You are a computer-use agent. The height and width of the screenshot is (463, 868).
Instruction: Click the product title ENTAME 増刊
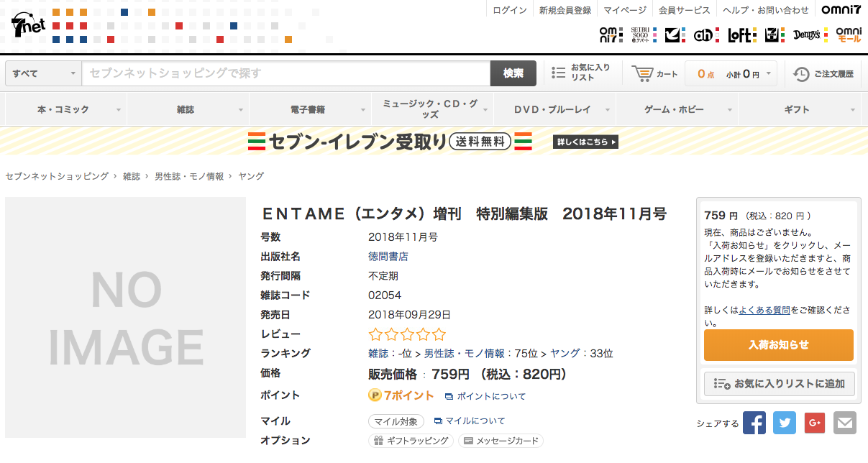coord(464,214)
